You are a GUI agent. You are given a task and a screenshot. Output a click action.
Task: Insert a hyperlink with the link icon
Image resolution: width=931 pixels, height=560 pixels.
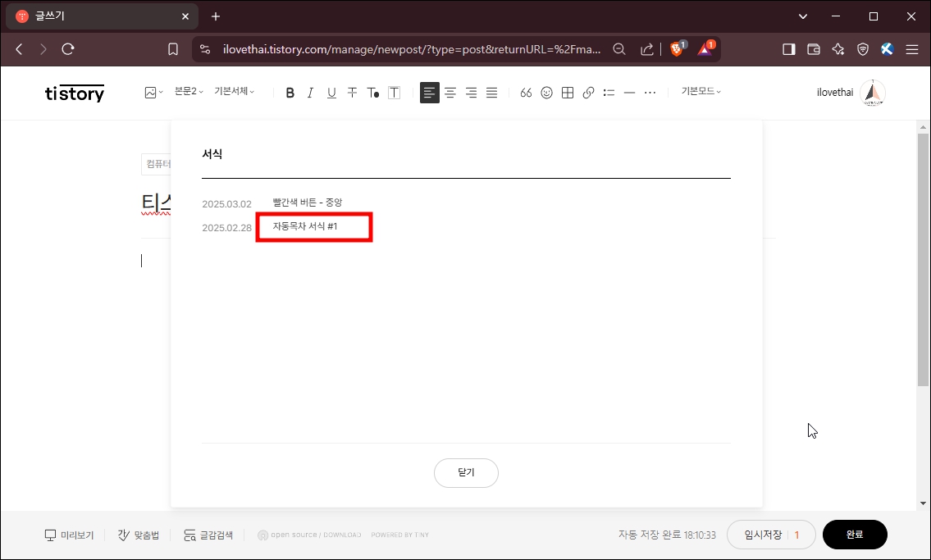pos(588,93)
